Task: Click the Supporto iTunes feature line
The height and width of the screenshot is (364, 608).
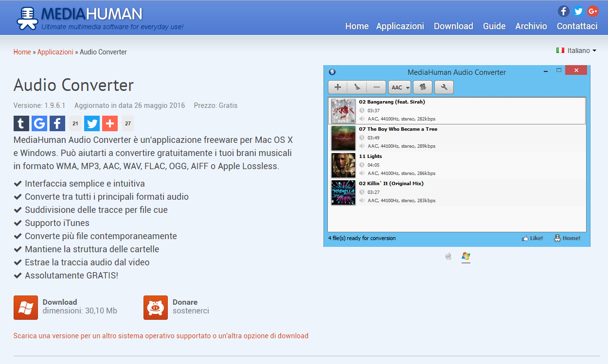Action: click(x=57, y=223)
